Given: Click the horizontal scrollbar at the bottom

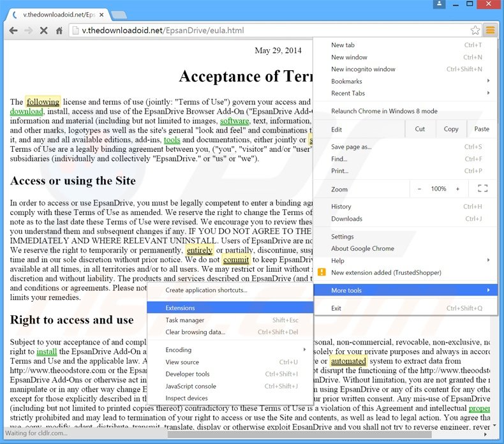Looking at the screenshot, I should [300, 434].
